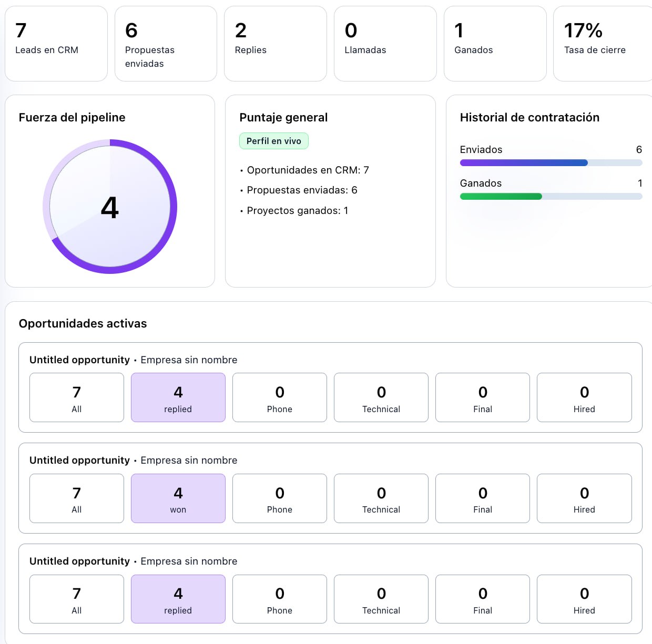This screenshot has width=652, height=644.
Task: Click "Oportunidades en CRM: 7" list item
Action: point(308,170)
